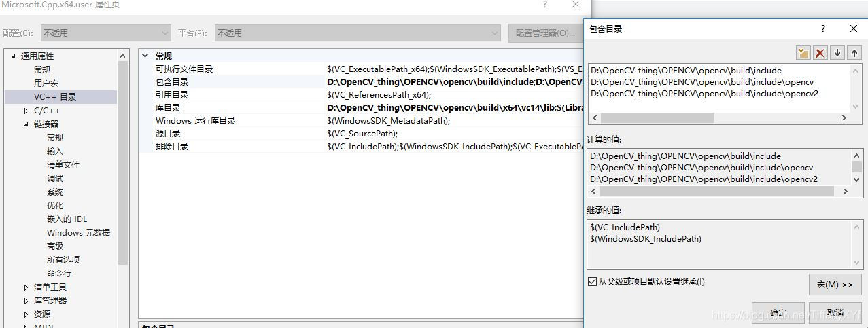The width and height of the screenshot is (868, 328).
Task: Select 优化 under 链接器
Action: click(x=55, y=206)
